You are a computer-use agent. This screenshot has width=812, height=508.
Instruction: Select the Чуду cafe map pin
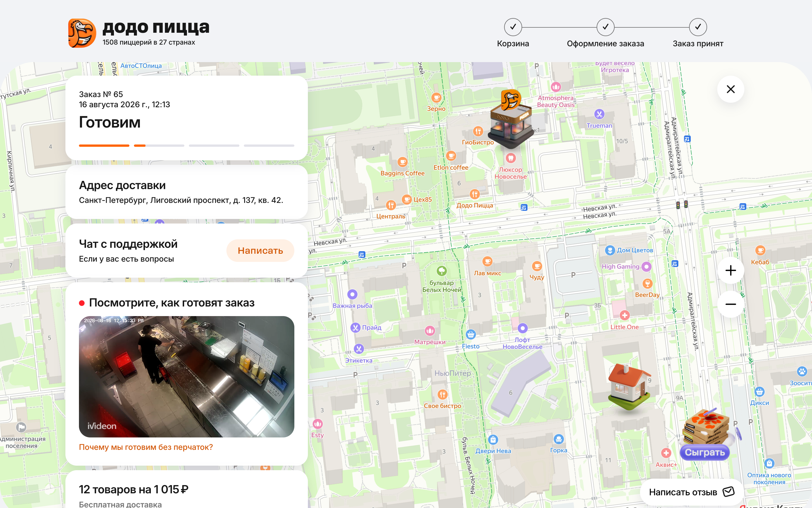[x=537, y=266]
